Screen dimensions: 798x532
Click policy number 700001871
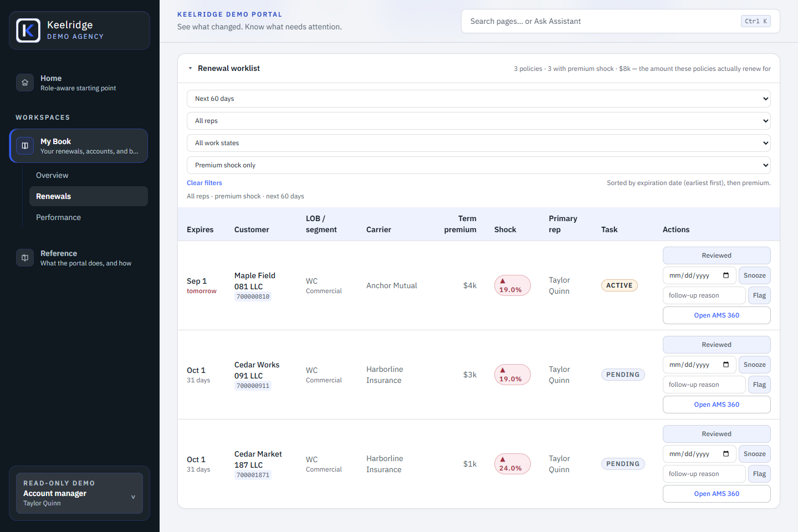[253, 475]
